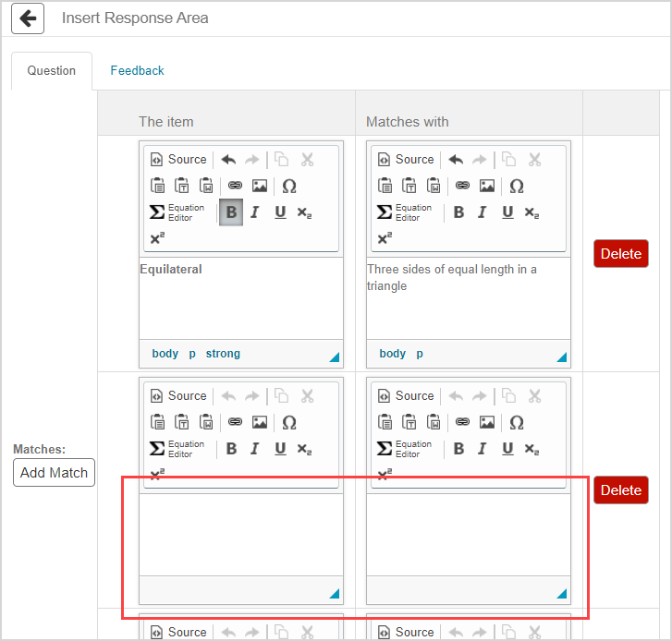Apply superscript in first row 'Matches with' editor
Viewport: 672px width, 641px height.
(x=384, y=238)
